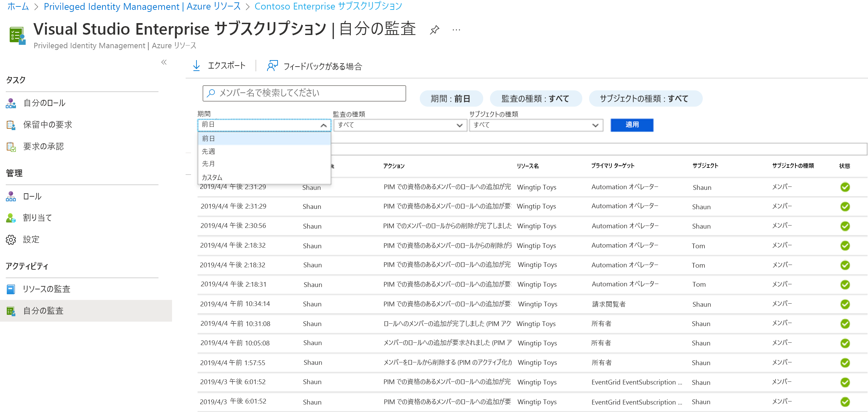Screen dimensions: 868x412
Task: Collapse the 期間 dropdown showing 前日
Action: [x=264, y=125]
